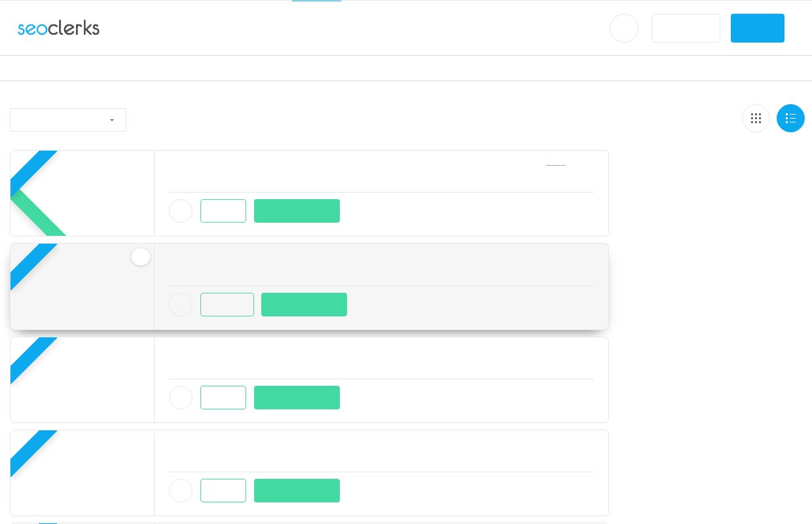Click the round icon in the third listing

coord(181,398)
